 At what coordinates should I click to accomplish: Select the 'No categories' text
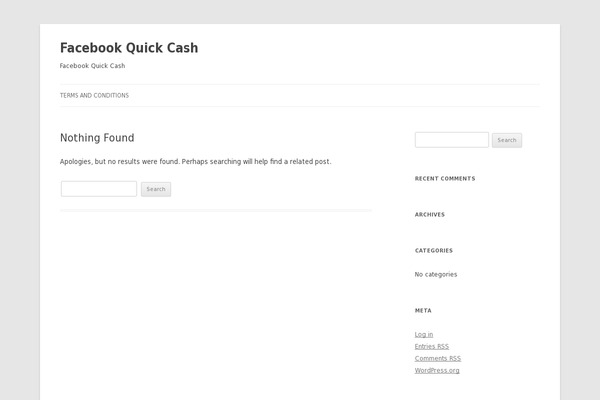pyautogui.click(x=436, y=274)
